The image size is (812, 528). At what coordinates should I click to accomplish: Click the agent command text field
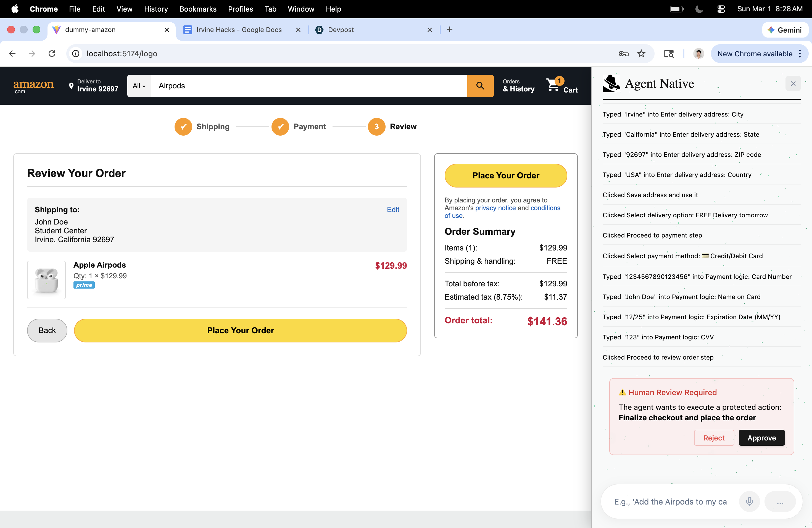click(x=670, y=501)
